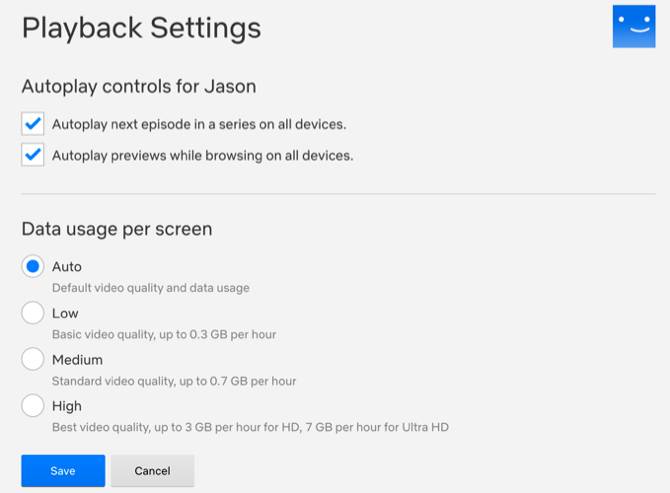Screen dimensions: 670x493
Task: Disable the autoplay previews checkbox
Action: 33,155
